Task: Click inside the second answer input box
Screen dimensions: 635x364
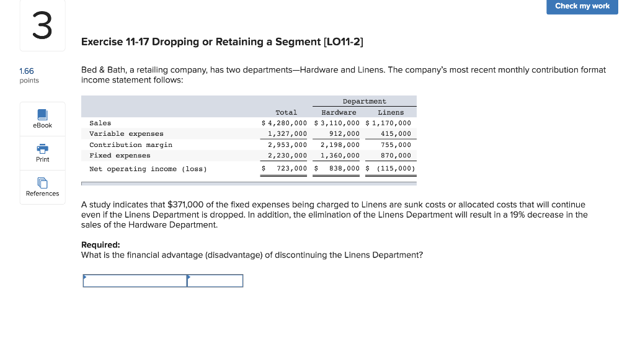Action: pos(215,280)
